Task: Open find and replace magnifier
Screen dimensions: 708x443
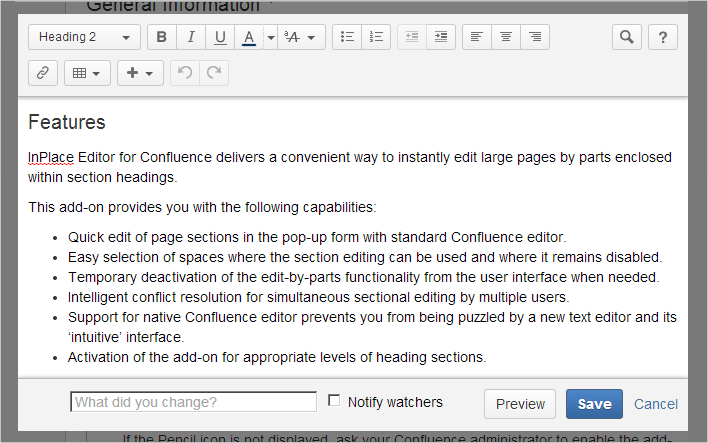Action: (x=627, y=37)
